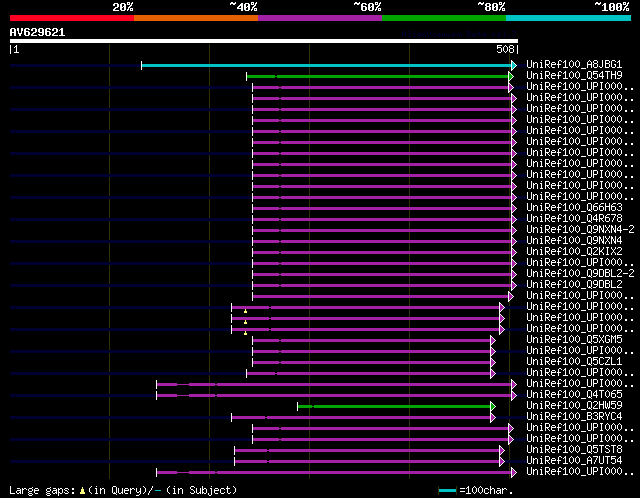
Task: Click the red 20% identity legend segment
Action: pyautogui.click(x=72, y=18)
